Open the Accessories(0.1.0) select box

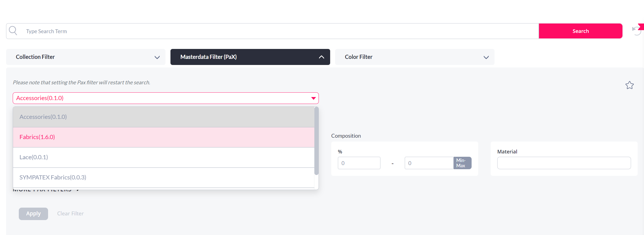166,98
